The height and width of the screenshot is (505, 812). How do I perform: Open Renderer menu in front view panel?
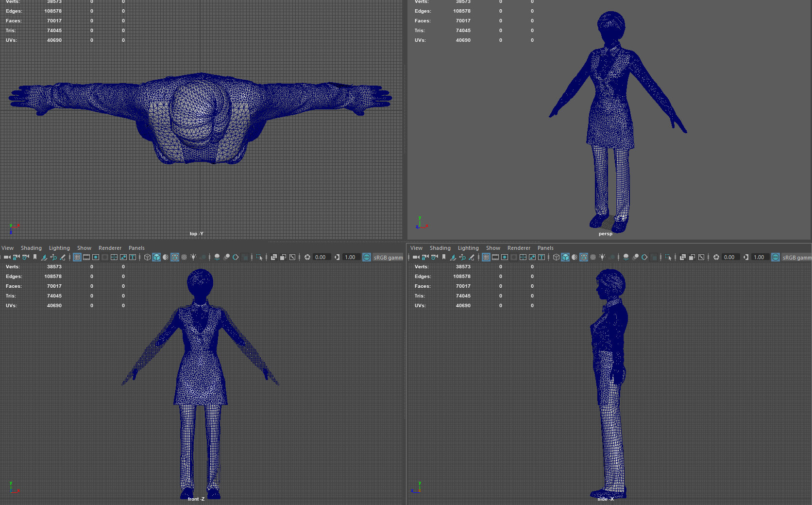pos(110,248)
